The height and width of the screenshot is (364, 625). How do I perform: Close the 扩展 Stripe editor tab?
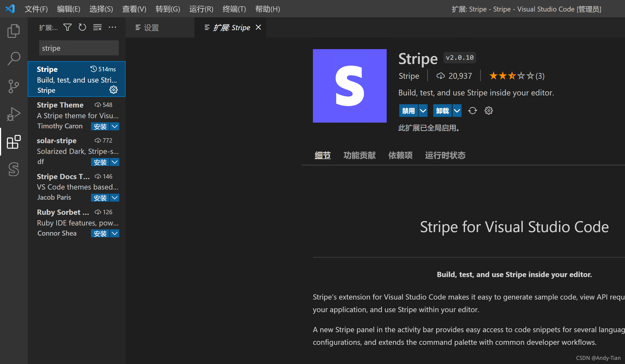click(258, 27)
